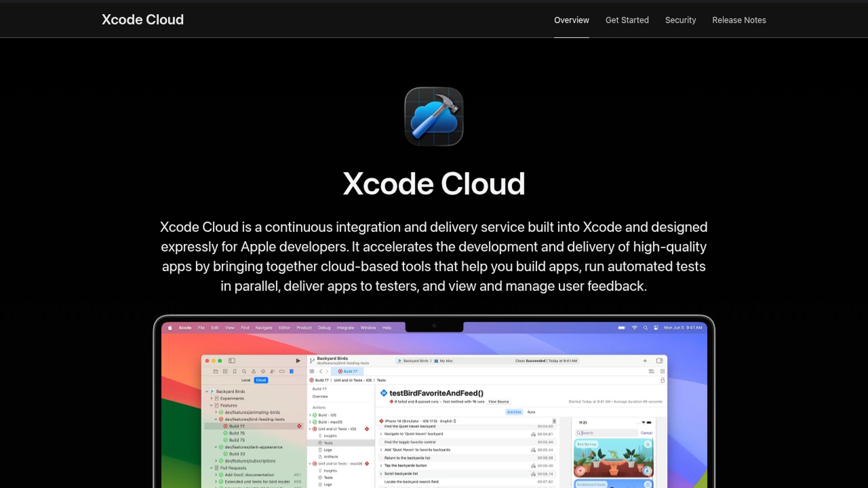
Task: Select Insights under Unit and UI Tests - iOS
Action: (330, 436)
